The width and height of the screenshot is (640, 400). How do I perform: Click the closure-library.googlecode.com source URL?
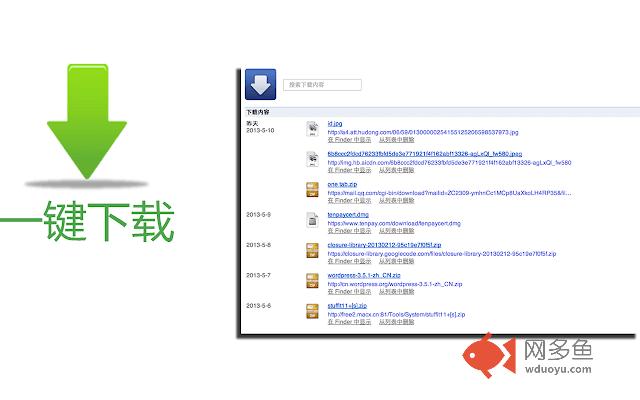442,253
